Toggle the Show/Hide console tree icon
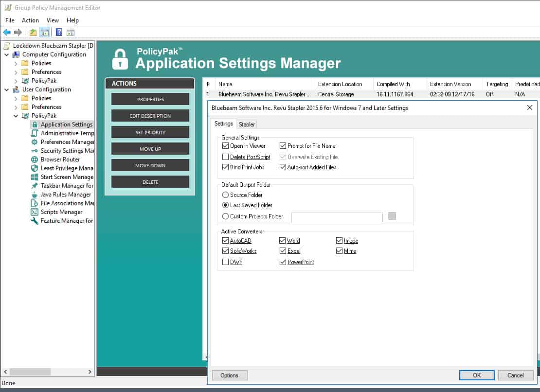540x392 pixels. pyautogui.click(x=44, y=33)
